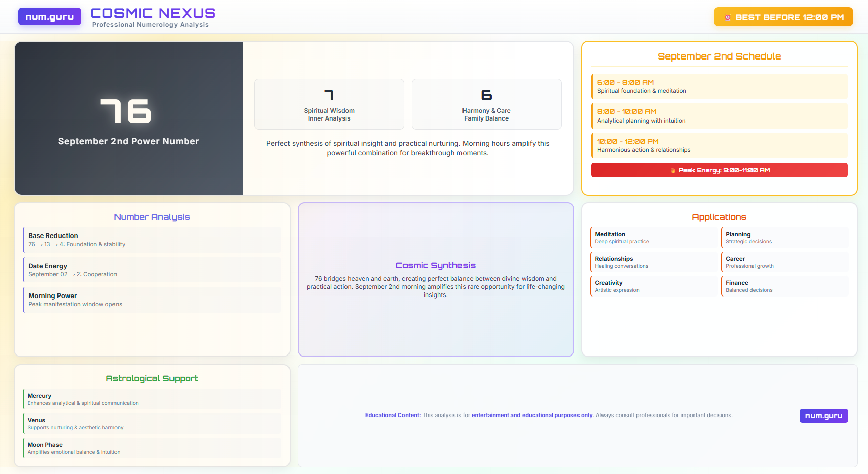The height and width of the screenshot is (474, 868).
Task: Select the Date Energy row
Action: (x=152, y=270)
